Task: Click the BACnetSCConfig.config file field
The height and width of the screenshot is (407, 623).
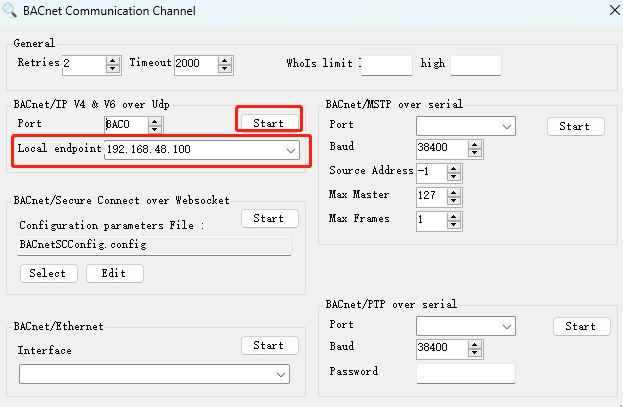Action: tap(155, 245)
